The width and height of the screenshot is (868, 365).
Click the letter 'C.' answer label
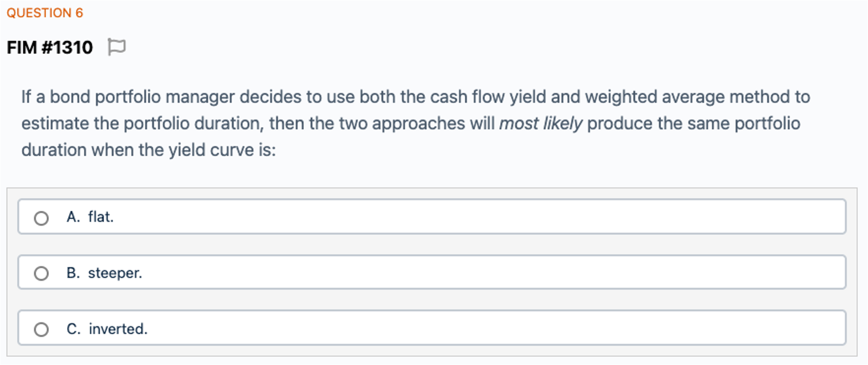tap(74, 329)
